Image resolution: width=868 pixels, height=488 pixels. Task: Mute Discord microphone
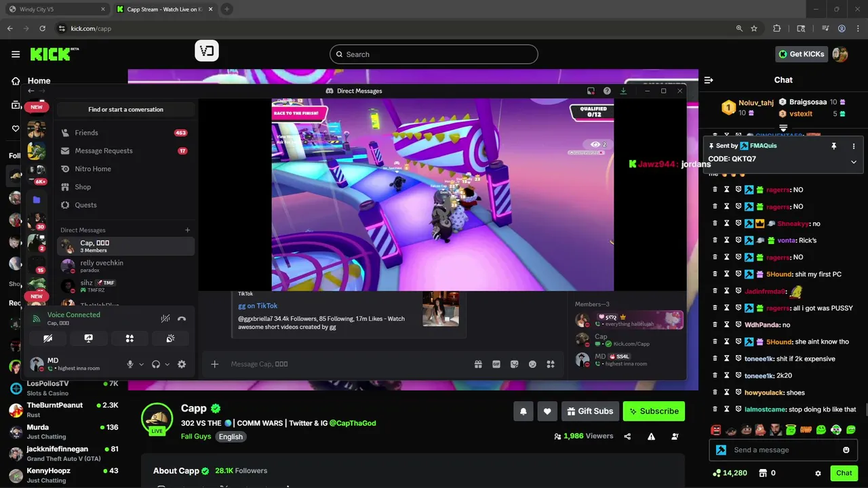(130, 364)
